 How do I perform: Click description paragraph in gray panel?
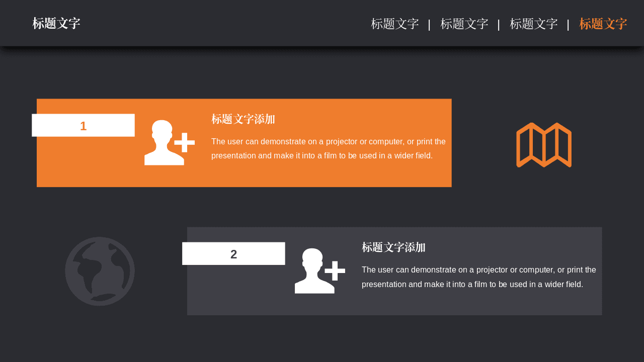click(x=479, y=277)
